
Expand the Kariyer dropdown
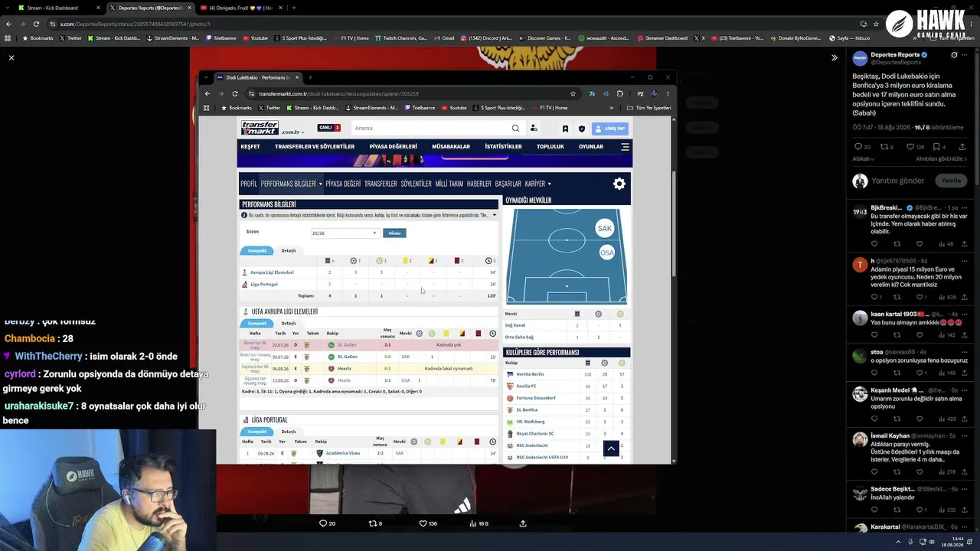coord(537,184)
